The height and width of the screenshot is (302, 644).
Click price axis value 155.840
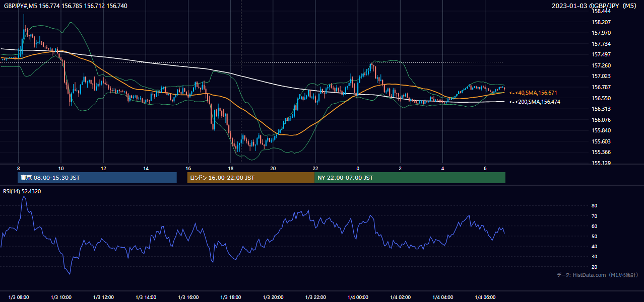pyautogui.click(x=601, y=130)
